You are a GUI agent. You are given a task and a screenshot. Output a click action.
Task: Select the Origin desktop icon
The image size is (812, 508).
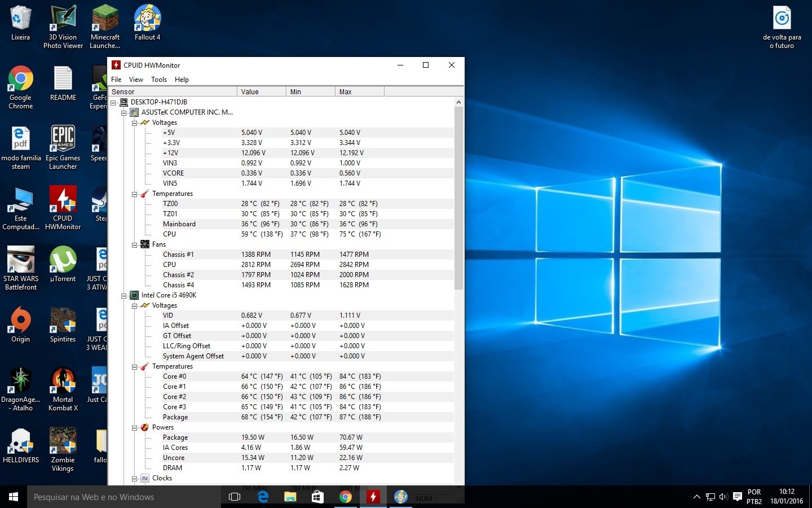pos(20,325)
